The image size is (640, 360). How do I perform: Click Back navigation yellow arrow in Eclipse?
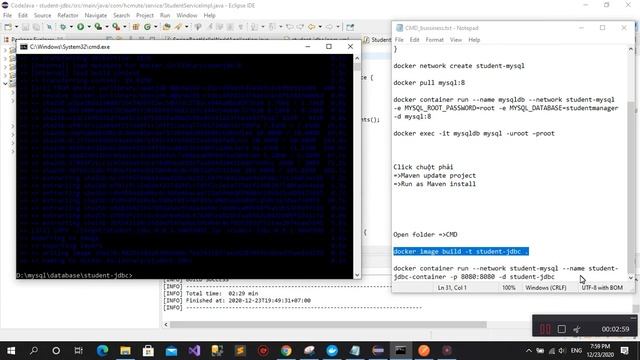tap(311, 27)
